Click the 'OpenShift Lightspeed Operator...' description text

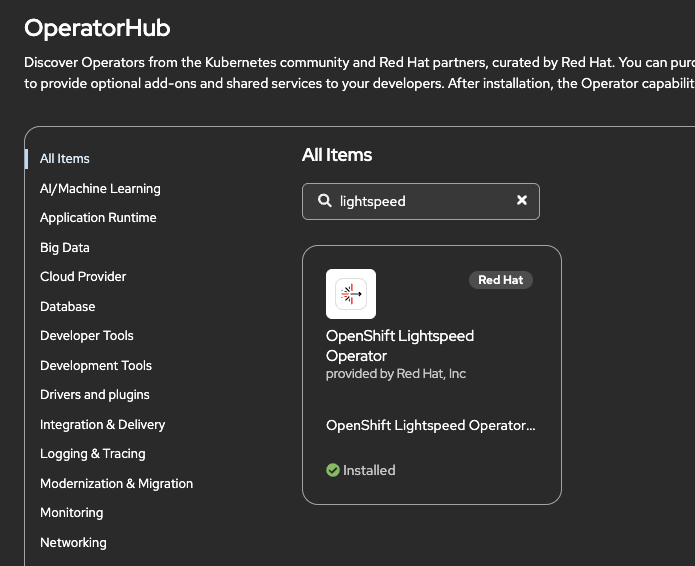pos(430,425)
